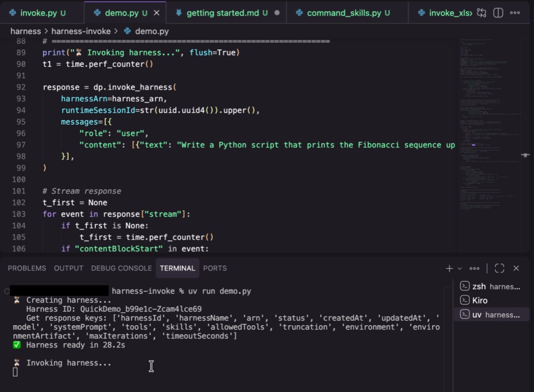This screenshot has width=534, height=392.
Task: Click inside the terminal input area
Action: pyautogui.click(x=151, y=366)
